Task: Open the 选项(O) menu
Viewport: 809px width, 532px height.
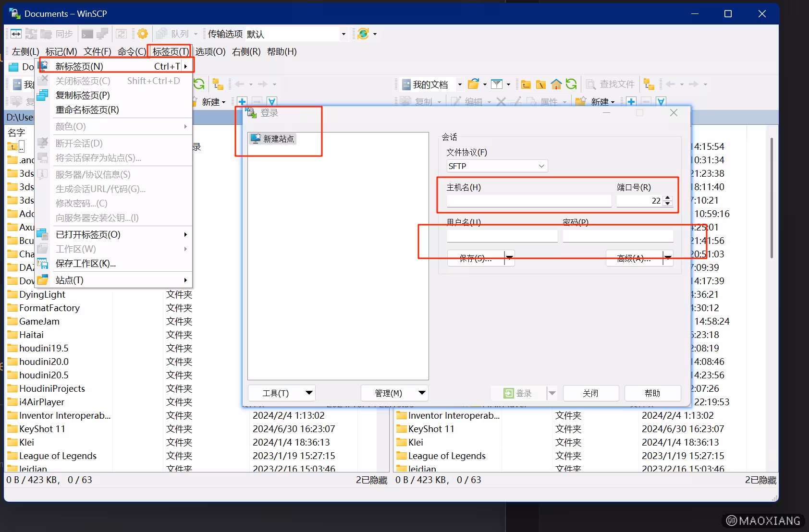Action: (210, 51)
